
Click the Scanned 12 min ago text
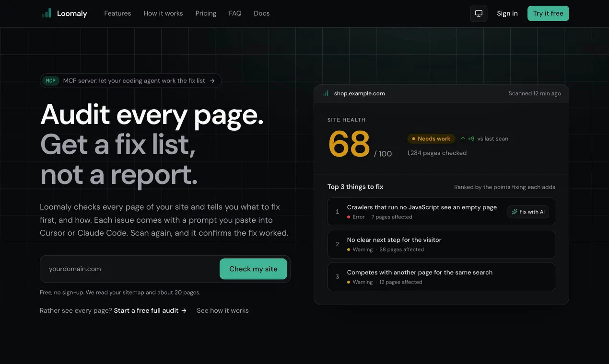[x=535, y=93]
